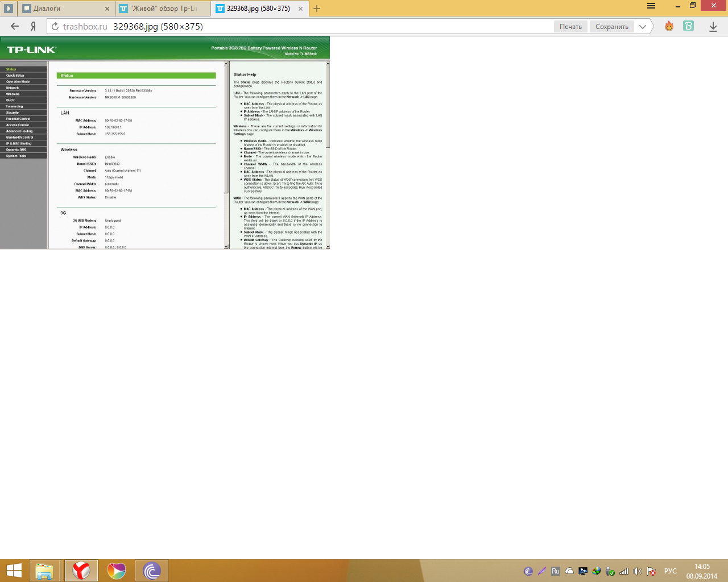Click the monitor tray icon
Image resolution: width=728 pixels, height=582 pixels.
point(583,571)
